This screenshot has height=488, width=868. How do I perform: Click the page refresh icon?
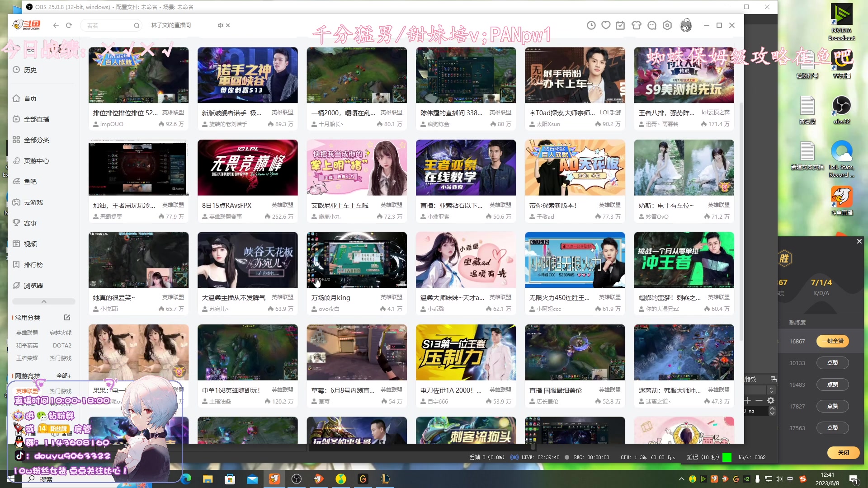69,25
